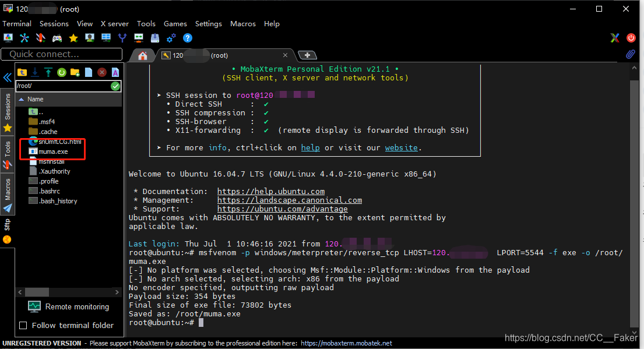The image size is (644, 349).
Task: Click the file list horizontal scrollbar thumb
Action: pos(37,292)
